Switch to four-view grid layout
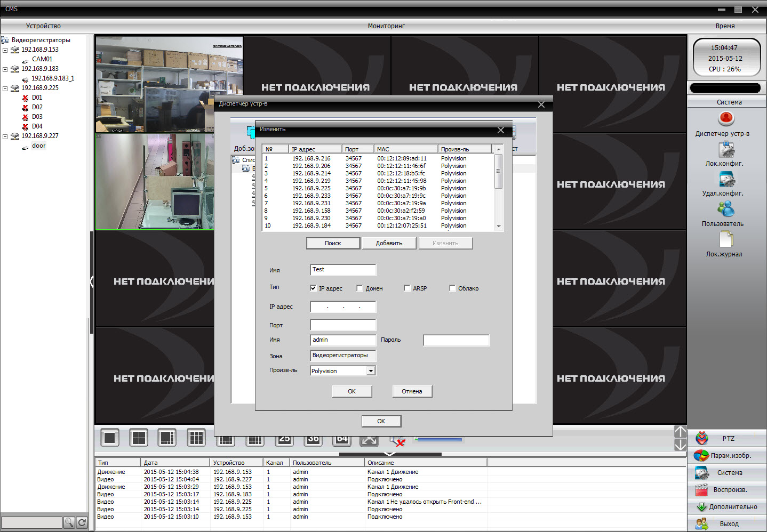 pyautogui.click(x=139, y=438)
